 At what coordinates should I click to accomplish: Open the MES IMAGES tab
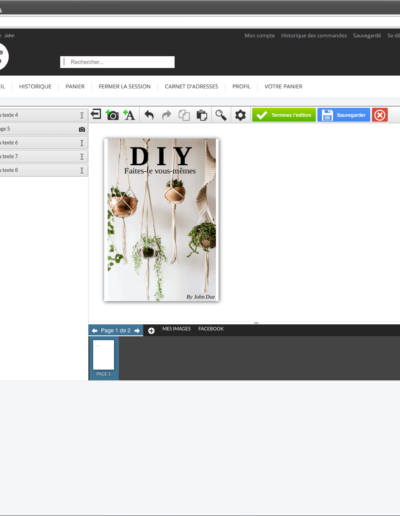coord(176,329)
